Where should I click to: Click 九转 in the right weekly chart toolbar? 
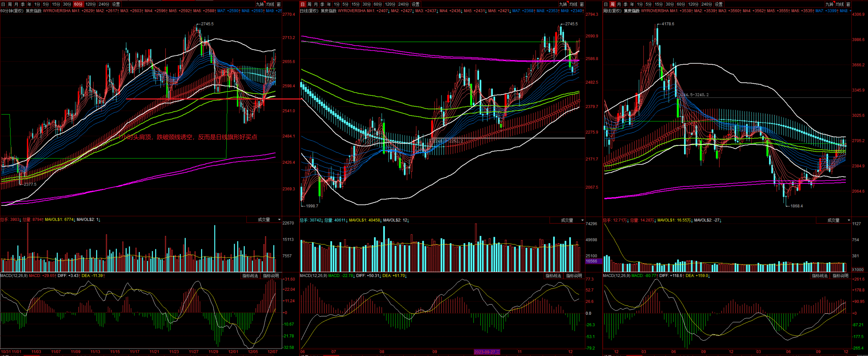click(830, 4)
